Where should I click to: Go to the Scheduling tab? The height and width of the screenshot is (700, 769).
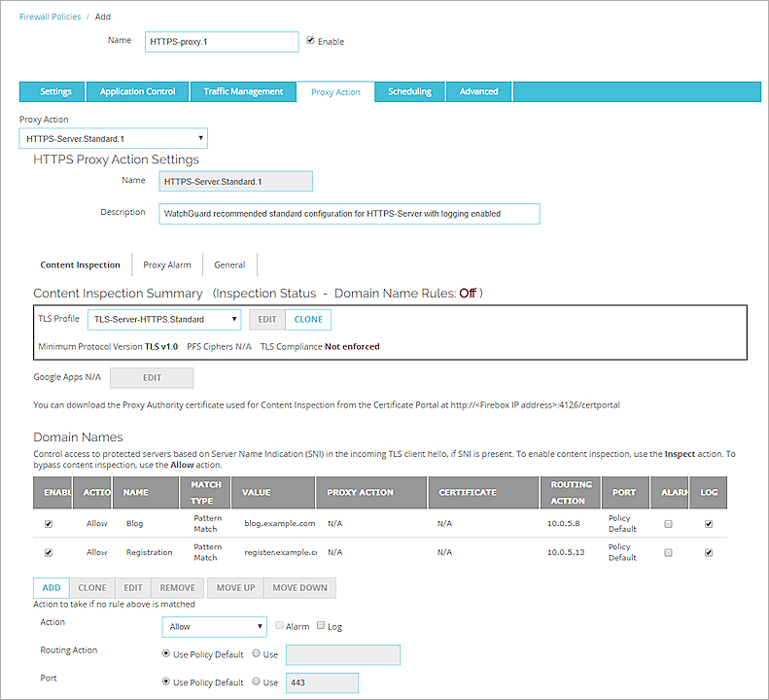click(x=409, y=91)
